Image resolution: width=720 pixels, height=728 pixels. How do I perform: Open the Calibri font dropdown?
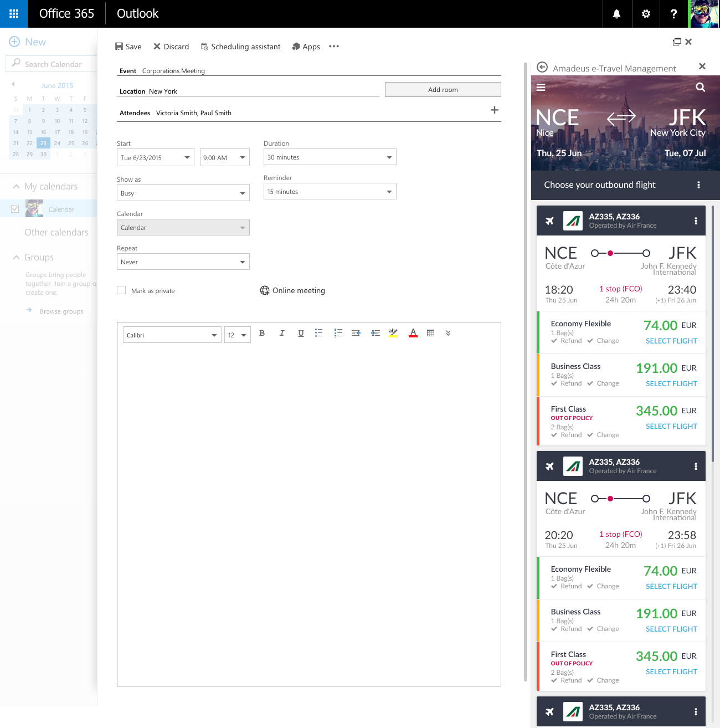point(172,335)
